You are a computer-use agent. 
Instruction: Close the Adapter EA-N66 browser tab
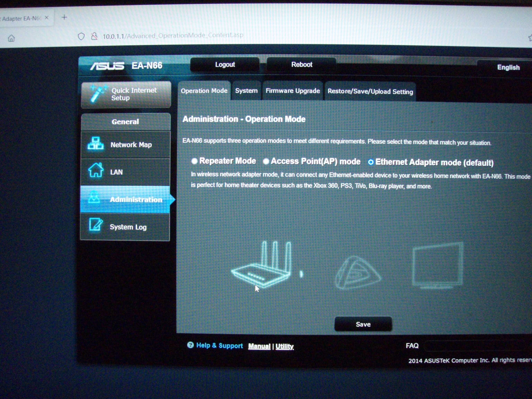click(x=47, y=17)
